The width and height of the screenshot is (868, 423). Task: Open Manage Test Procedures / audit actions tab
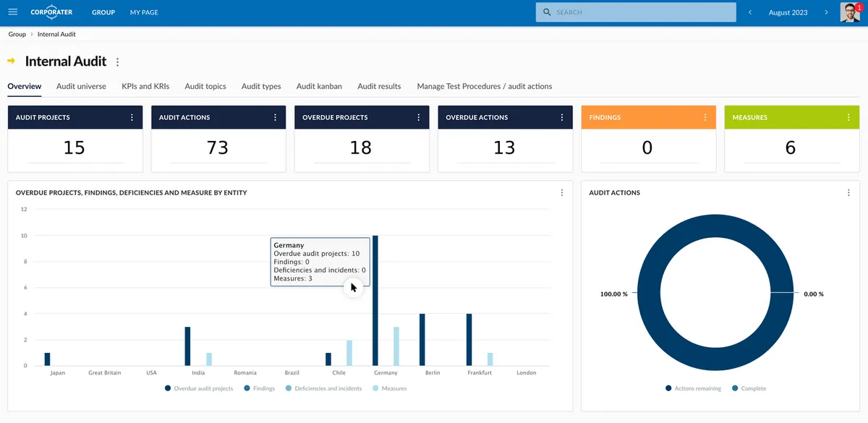point(485,86)
